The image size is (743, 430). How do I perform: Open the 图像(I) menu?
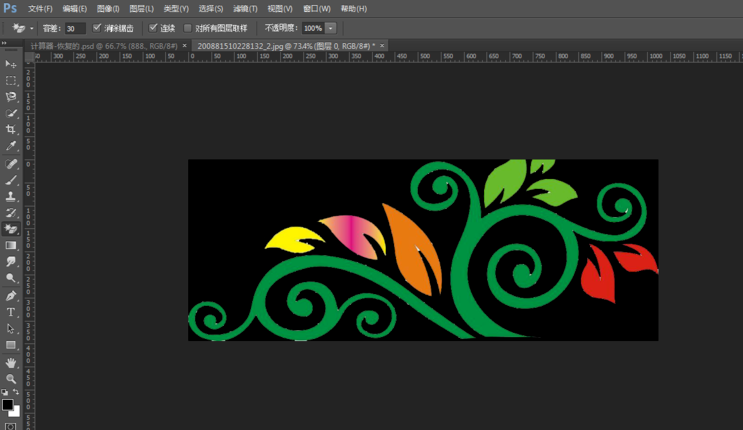(x=108, y=9)
